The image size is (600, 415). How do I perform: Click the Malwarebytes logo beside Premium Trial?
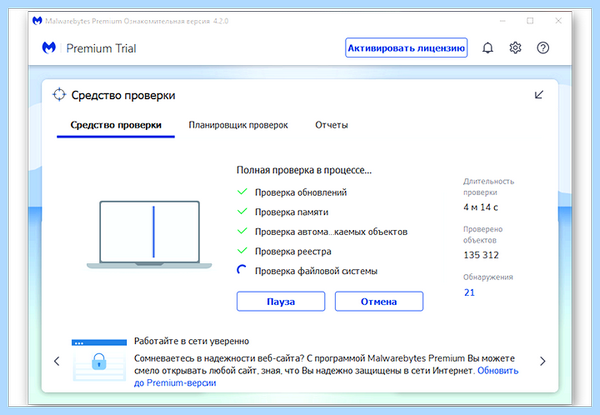(x=49, y=48)
